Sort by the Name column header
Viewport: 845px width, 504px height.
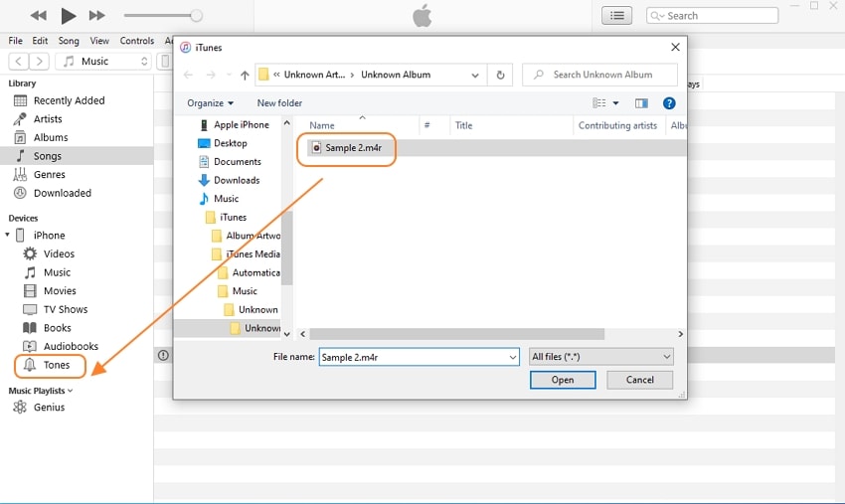coord(322,125)
